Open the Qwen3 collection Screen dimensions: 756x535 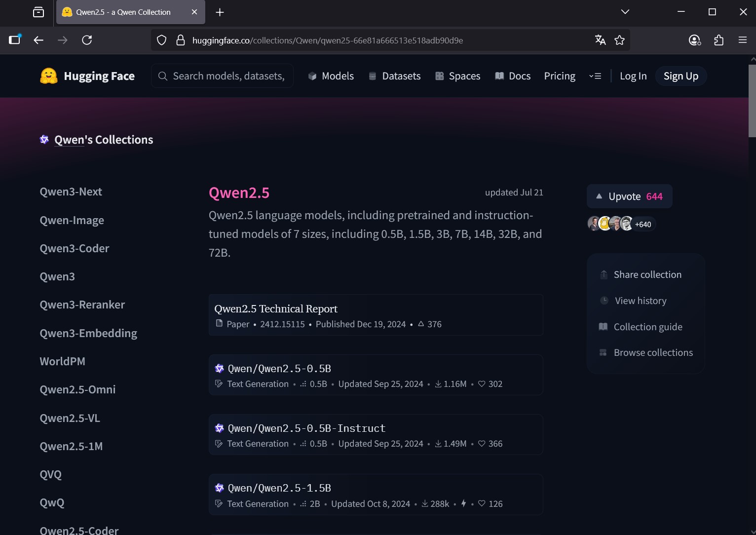tap(57, 276)
